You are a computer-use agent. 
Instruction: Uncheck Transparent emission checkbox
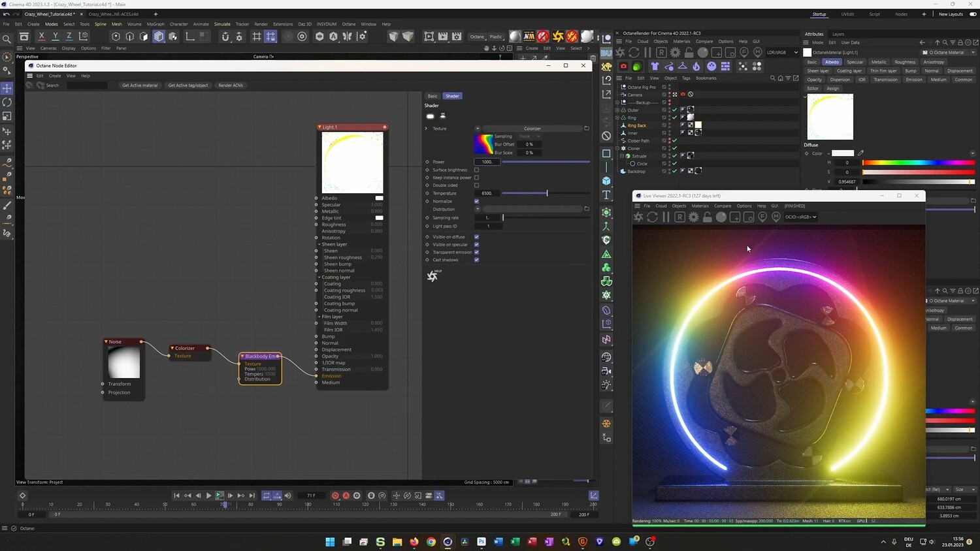(x=476, y=252)
